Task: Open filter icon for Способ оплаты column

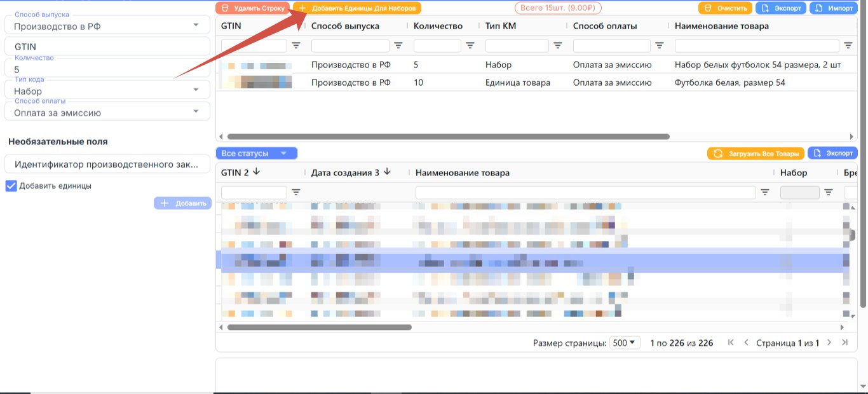Action: coord(660,46)
